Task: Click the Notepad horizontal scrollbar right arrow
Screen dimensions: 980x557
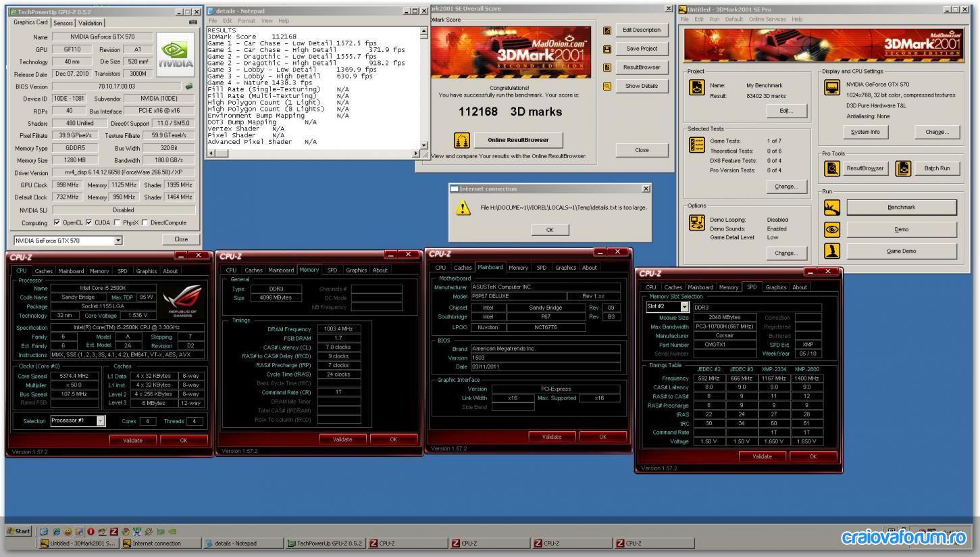Action: click(416, 153)
